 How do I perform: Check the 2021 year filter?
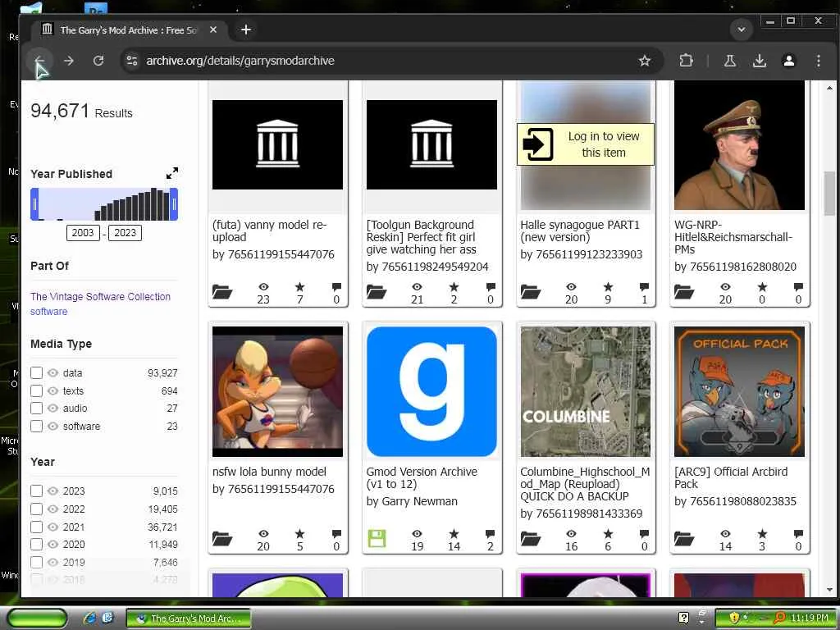point(36,527)
